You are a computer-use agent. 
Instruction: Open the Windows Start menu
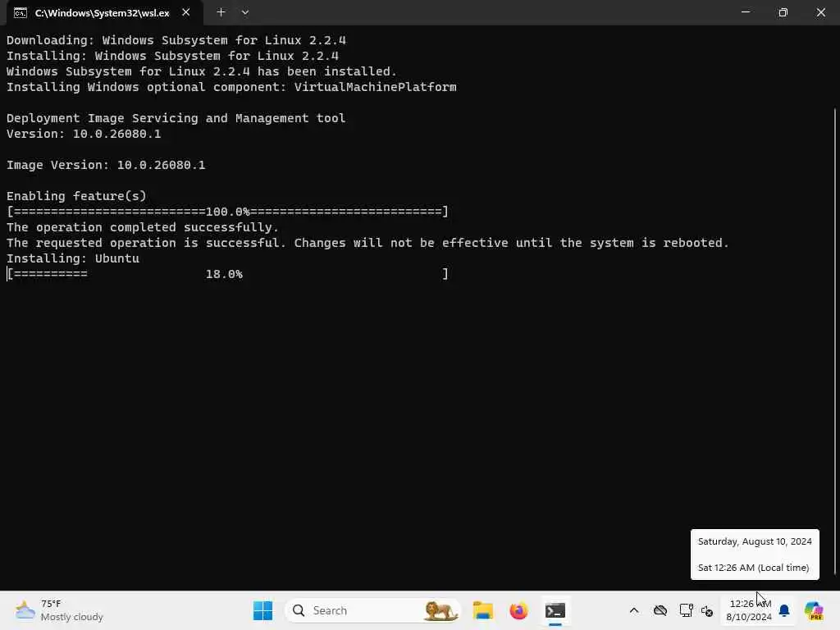[262, 610]
